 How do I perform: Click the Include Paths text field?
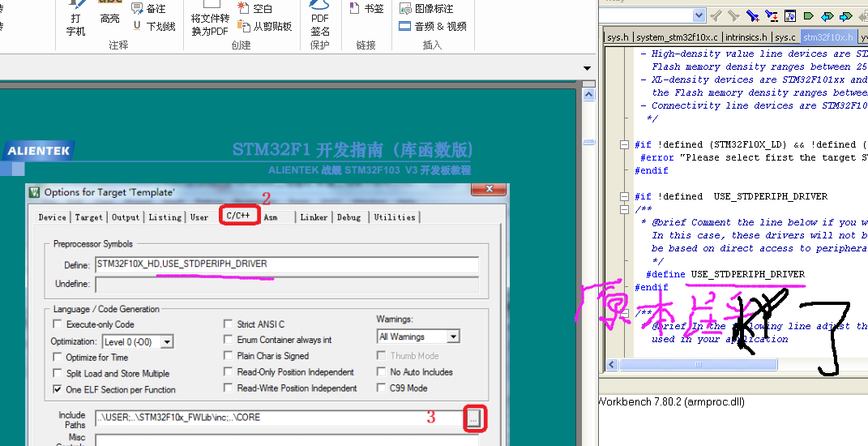click(x=279, y=418)
